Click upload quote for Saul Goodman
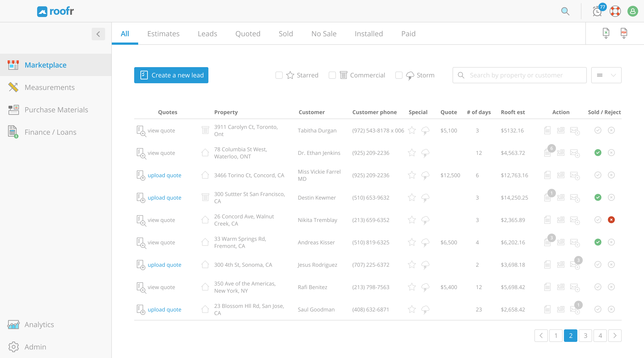This screenshot has width=644, height=358. [164, 309]
